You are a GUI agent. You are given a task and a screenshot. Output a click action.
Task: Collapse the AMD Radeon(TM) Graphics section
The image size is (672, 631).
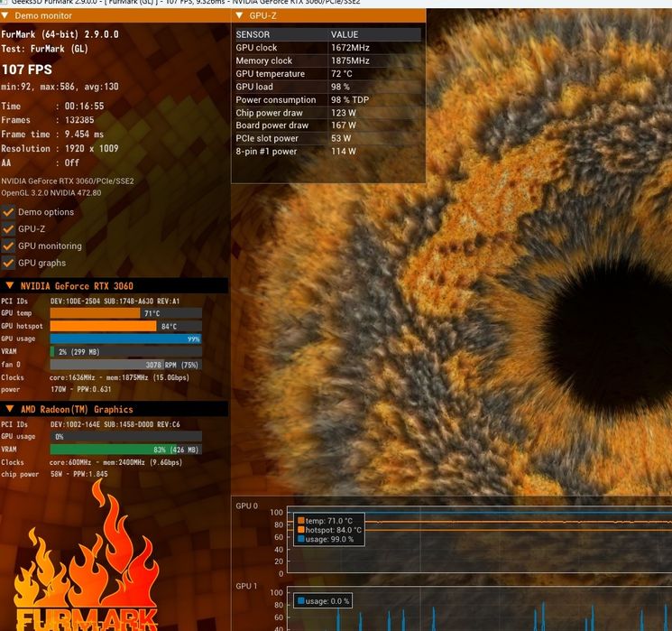click(x=10, y=409)
